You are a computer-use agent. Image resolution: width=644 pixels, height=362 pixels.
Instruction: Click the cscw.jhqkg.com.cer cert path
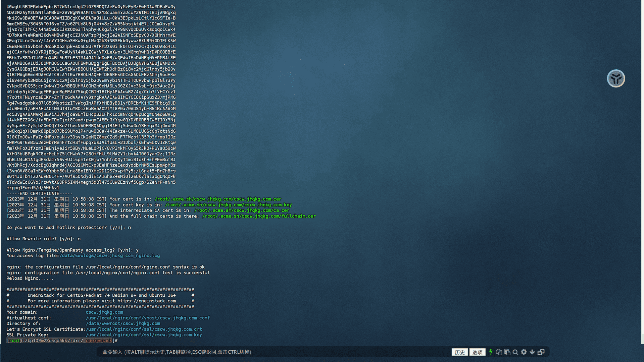[218, 199]
